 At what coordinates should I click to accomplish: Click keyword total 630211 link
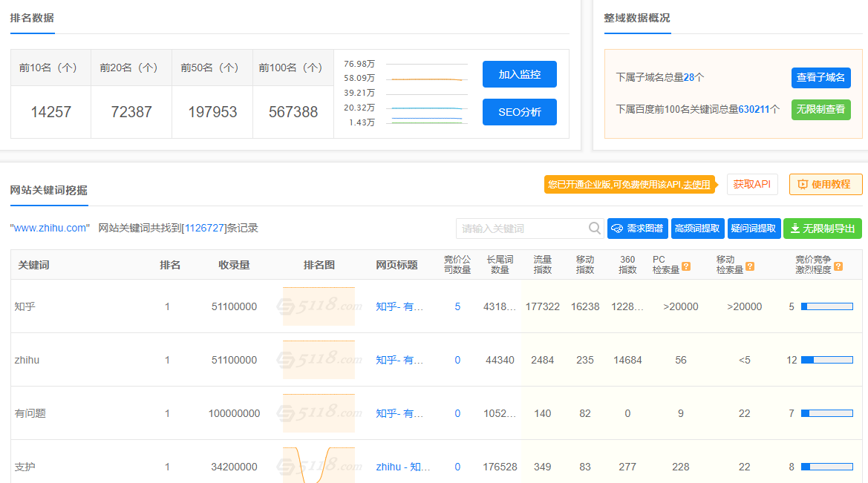pyautogui.click(x=754, y=110)
